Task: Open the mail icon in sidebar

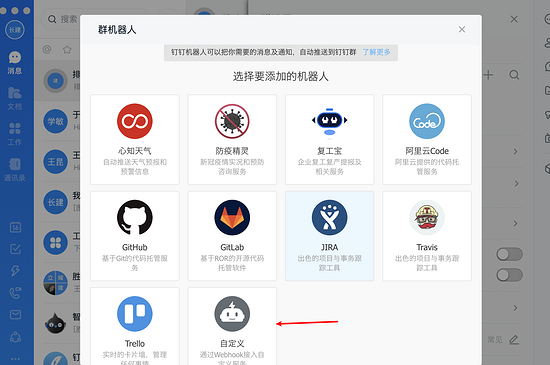Action: point(15,315)
